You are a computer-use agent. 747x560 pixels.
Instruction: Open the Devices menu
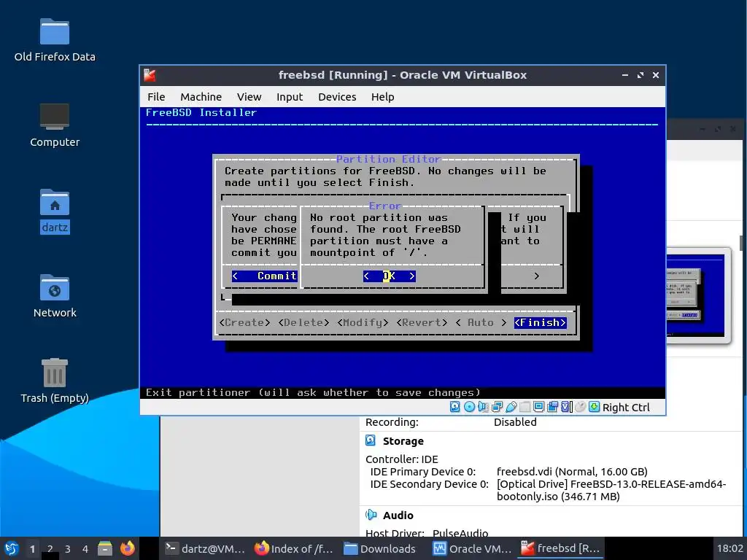coord(337,97)
